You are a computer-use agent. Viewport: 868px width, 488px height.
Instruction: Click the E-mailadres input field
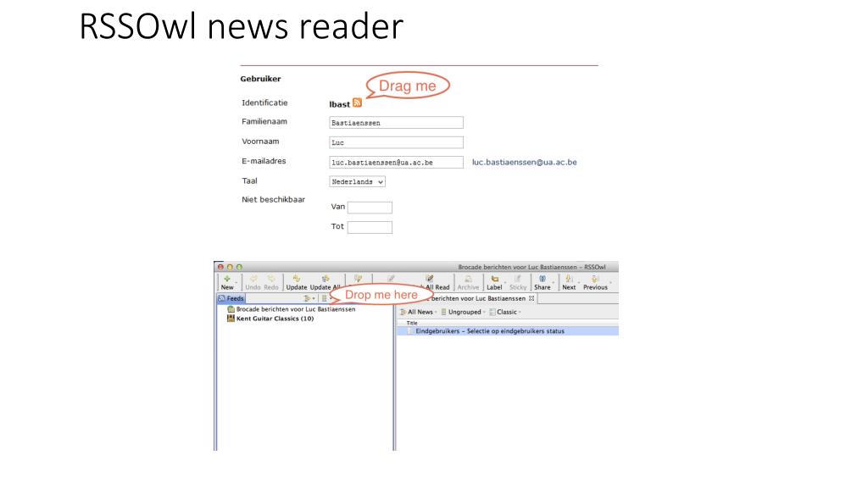(x=397, y=162)
